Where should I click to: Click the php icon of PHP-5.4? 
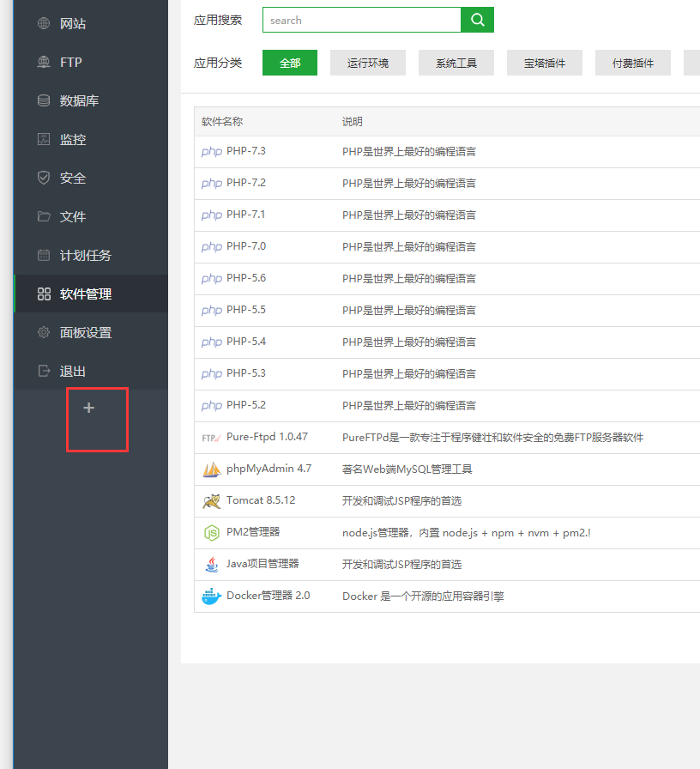tap(212, 342)
